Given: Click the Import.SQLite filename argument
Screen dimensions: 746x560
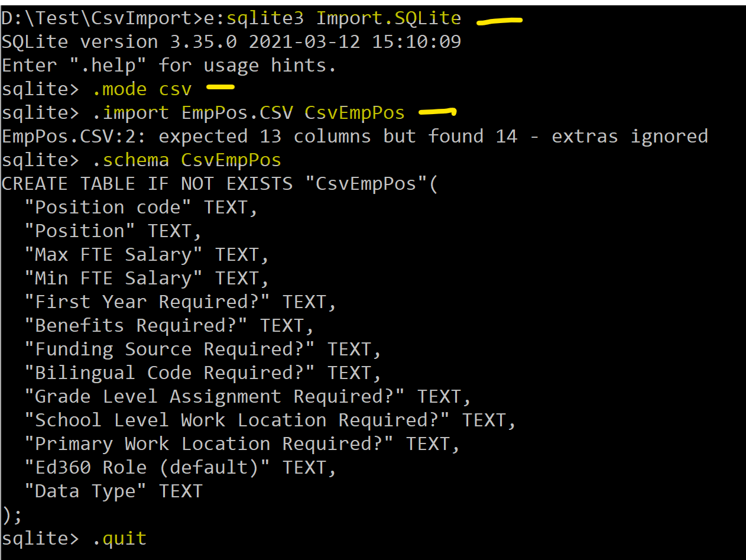Looking at the screenshot, I should pyautogui.click(x=388, y=18).
